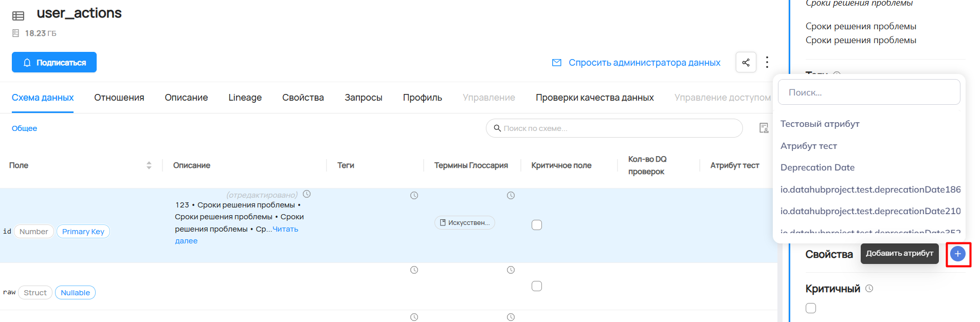980x322 pixels.
Task: Toggle critical field checkbox for id row
Action: point(537,225)
